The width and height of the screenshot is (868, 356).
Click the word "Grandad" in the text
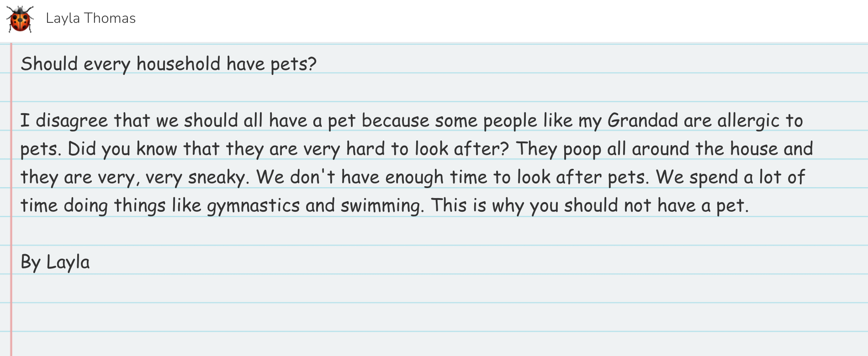click(642, 121)
